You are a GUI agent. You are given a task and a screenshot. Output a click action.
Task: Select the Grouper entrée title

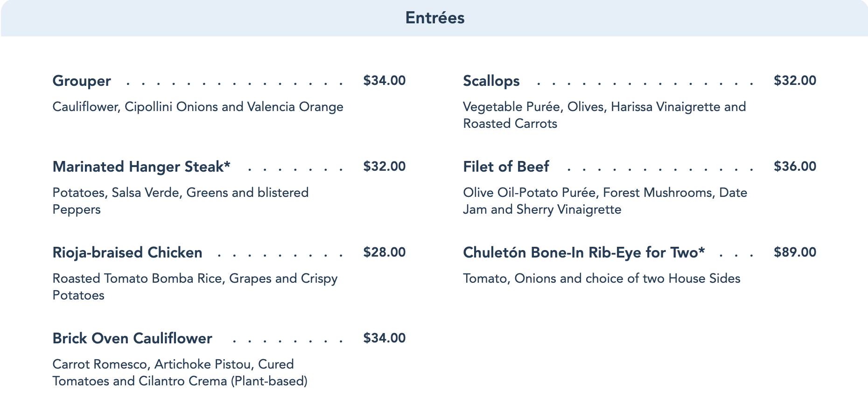point(82,81)
